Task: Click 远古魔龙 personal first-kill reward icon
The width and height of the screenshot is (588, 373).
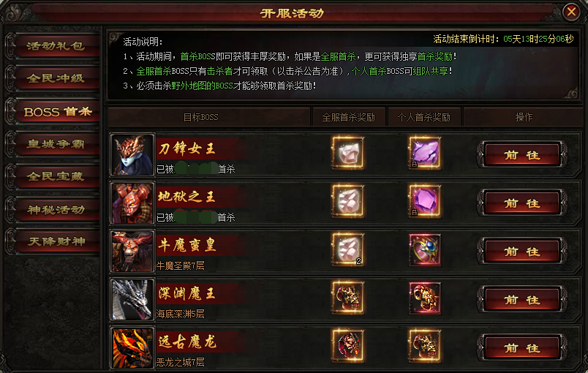Action: point(424,346)
